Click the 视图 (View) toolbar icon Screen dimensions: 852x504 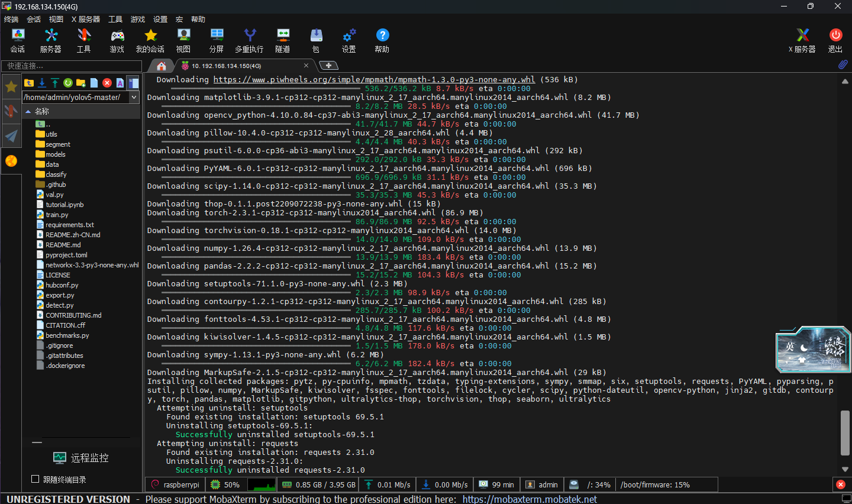pyautogui.click(x=183, y=41)
